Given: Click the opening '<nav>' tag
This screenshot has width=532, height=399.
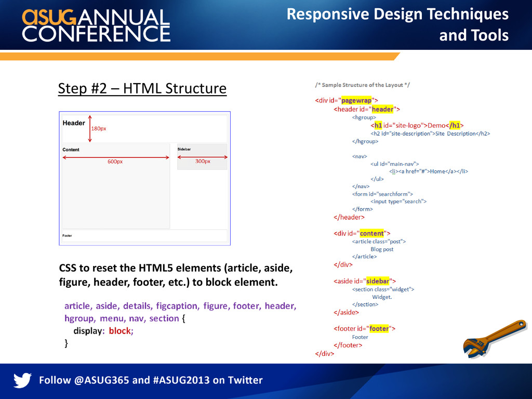Looking at the screenshot, I should click(360, 156).
